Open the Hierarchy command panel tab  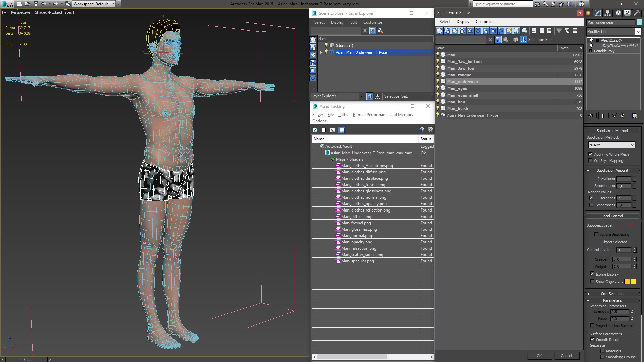607,13
